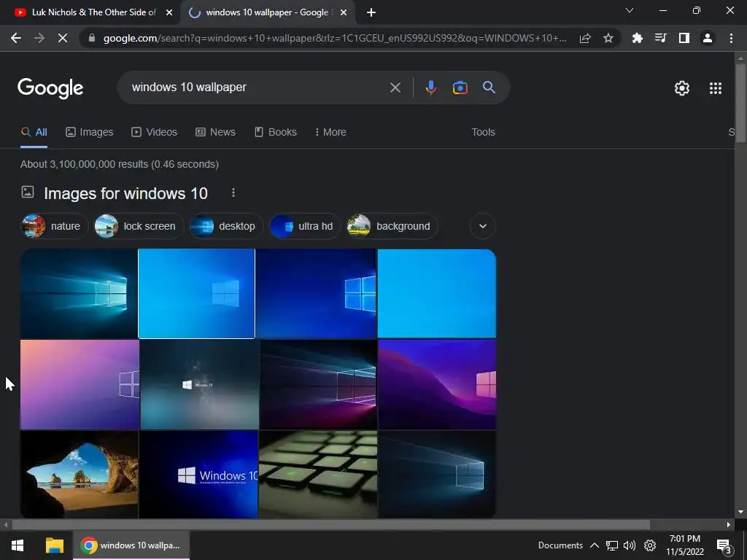Show hidden system tray icons
Screen dimensions: 747x560
(x=595, y=545)
